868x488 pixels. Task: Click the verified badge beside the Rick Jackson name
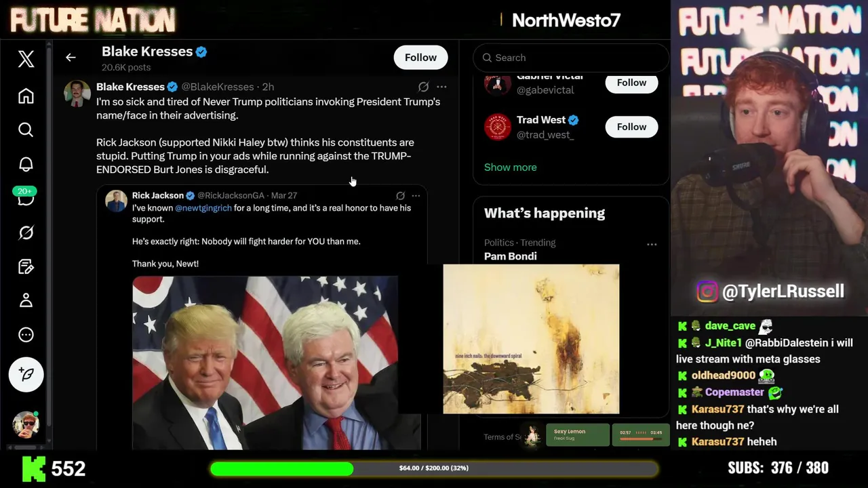191,195
